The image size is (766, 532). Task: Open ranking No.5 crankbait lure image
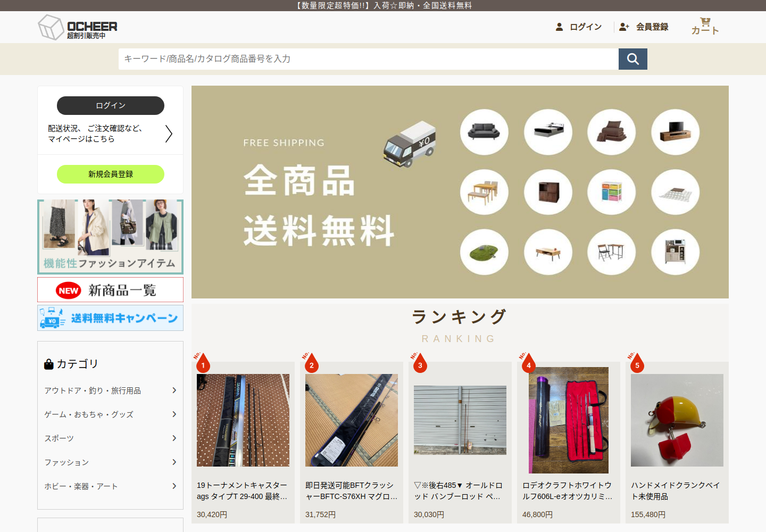click(677, 420)
